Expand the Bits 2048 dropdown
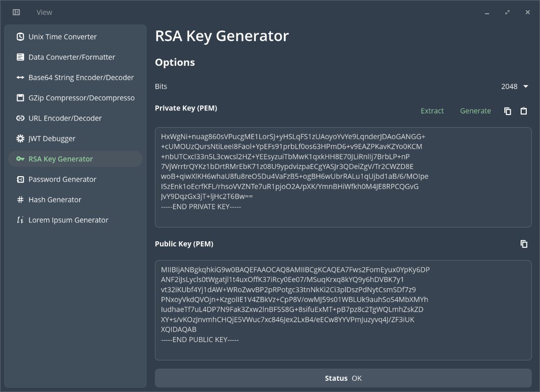The width and height of the screenshot is (540, 392). pos(515,87)
